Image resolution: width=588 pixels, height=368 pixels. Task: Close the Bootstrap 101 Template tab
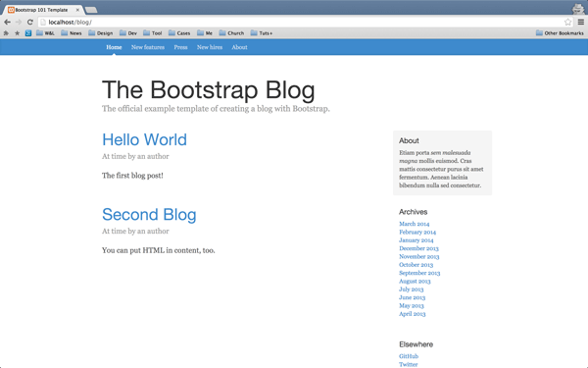click(77, 10)
